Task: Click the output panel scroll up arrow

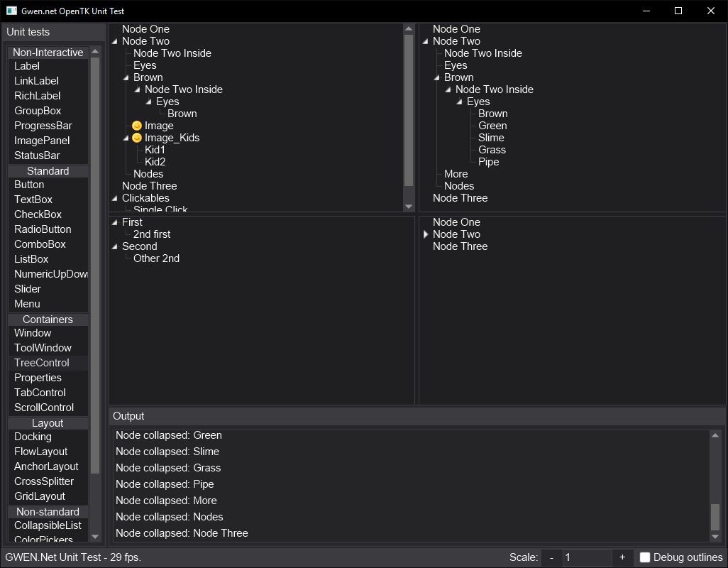Action: tap(715, 435)
